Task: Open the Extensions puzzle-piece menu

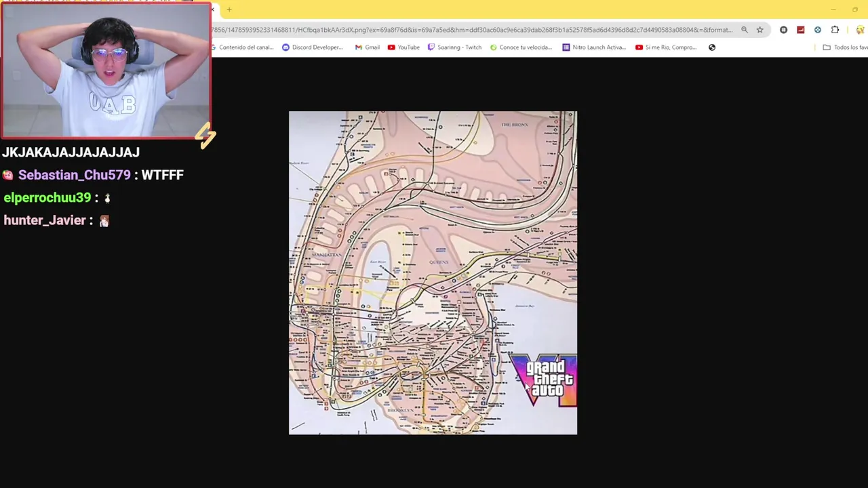Action: click(835, 30)
